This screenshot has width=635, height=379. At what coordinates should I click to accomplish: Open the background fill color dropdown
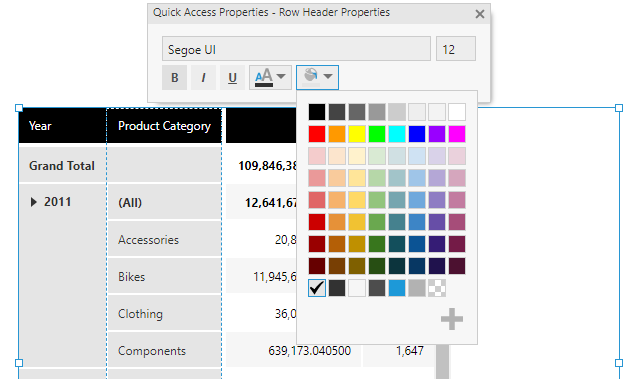tap(318, 77)
